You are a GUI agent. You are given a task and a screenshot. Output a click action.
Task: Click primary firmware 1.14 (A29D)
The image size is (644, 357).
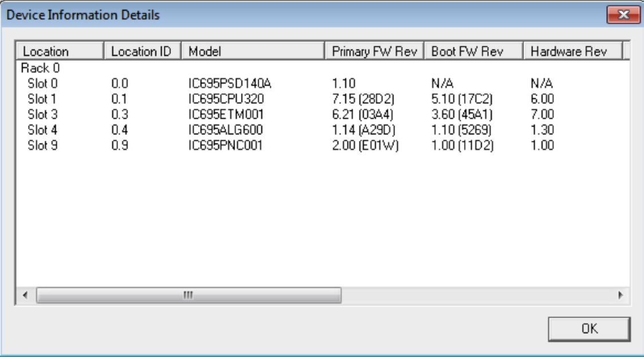pyautogui.click(x=364, y=130)
